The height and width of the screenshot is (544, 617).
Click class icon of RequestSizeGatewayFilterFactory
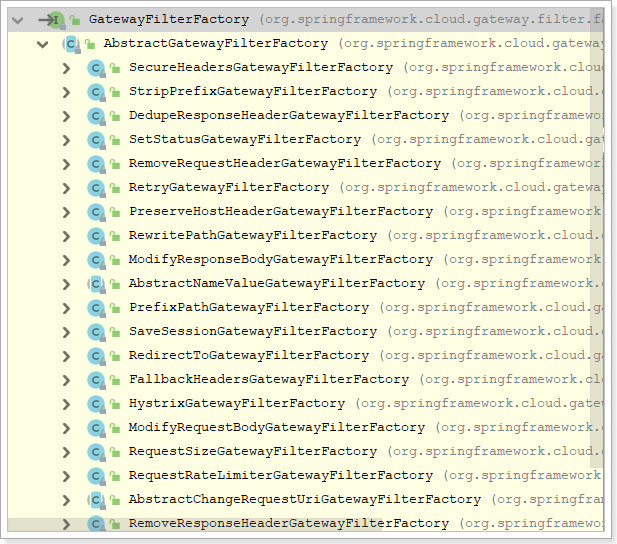tap(96, 453)
